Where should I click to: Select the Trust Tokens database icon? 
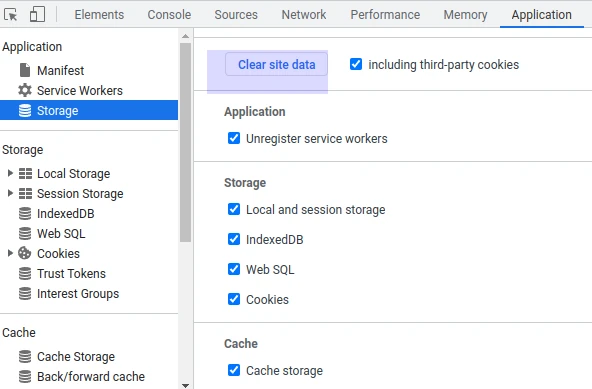[x=25, y=273]
